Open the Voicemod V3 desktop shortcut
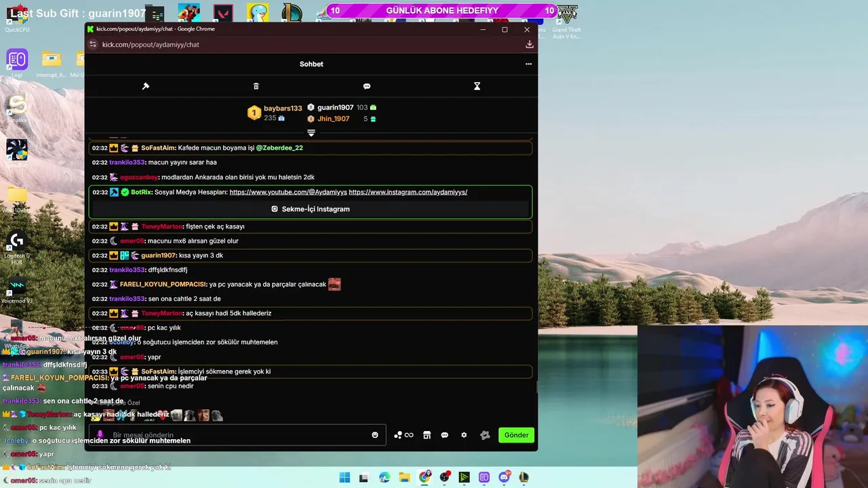The width and height of the screenshot is (868, 488). tap(17, 290)
